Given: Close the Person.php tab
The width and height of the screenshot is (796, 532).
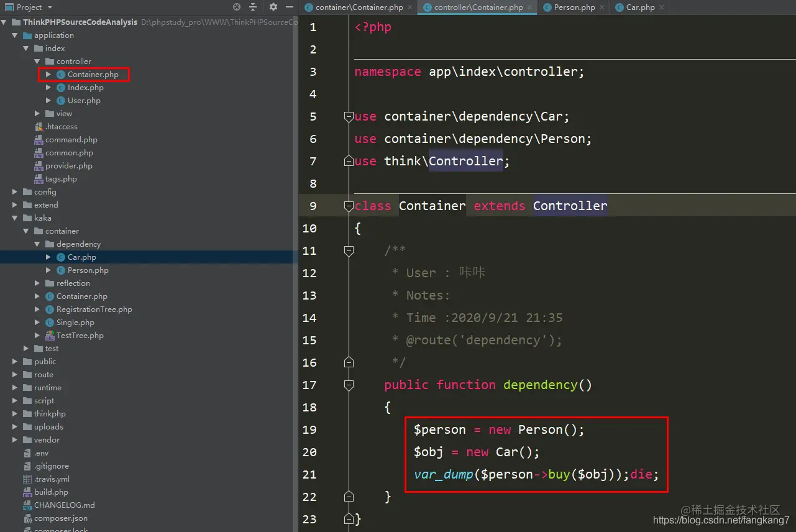Looking at the screenshot, I should (x=602, y=7).
